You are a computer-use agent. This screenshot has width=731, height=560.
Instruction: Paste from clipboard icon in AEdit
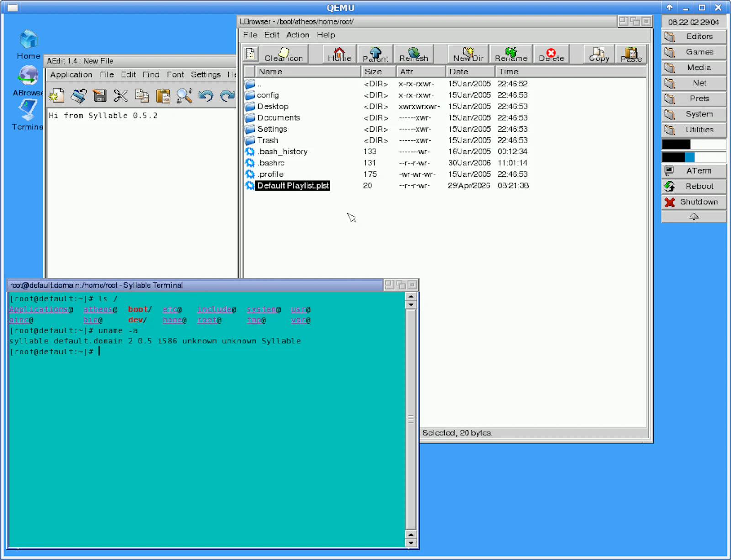[x=163, y=95]
